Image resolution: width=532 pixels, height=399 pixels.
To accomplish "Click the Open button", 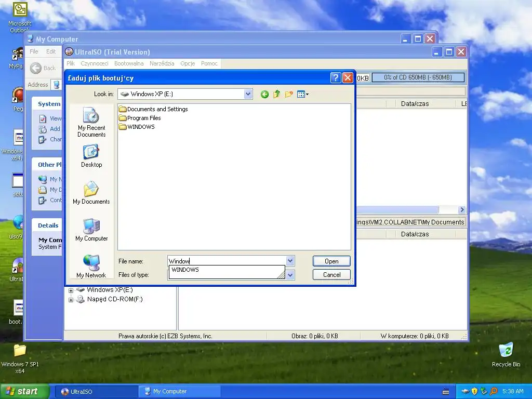I will (x=331, y=261).
